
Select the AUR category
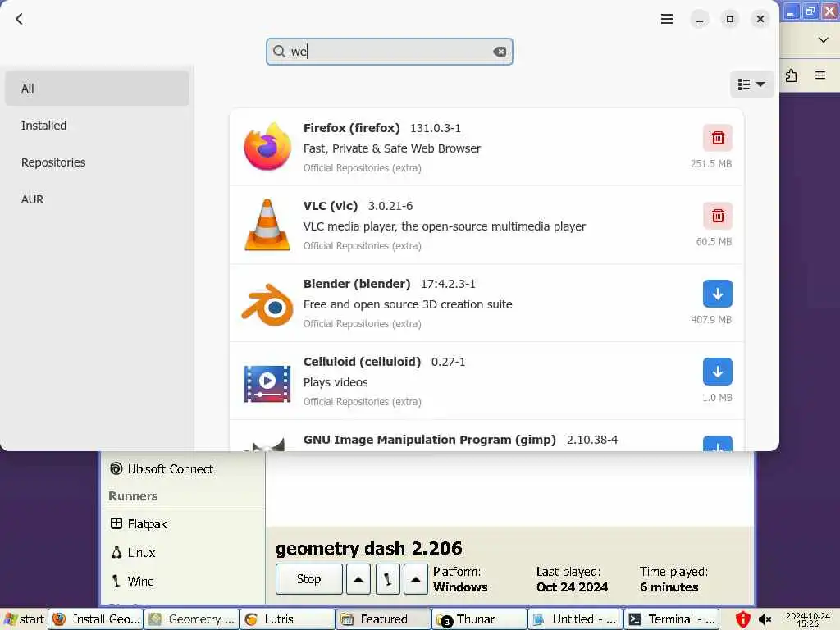[x=97, y=199]
